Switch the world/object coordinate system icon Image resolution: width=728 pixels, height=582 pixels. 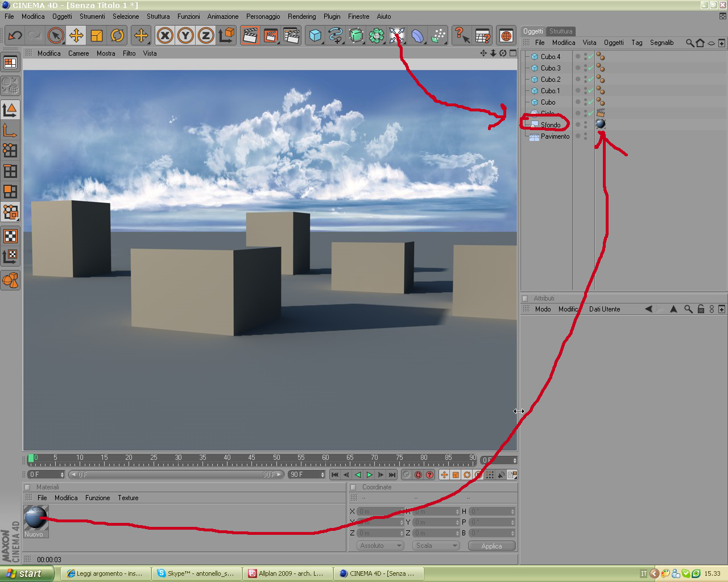[226, 36]
